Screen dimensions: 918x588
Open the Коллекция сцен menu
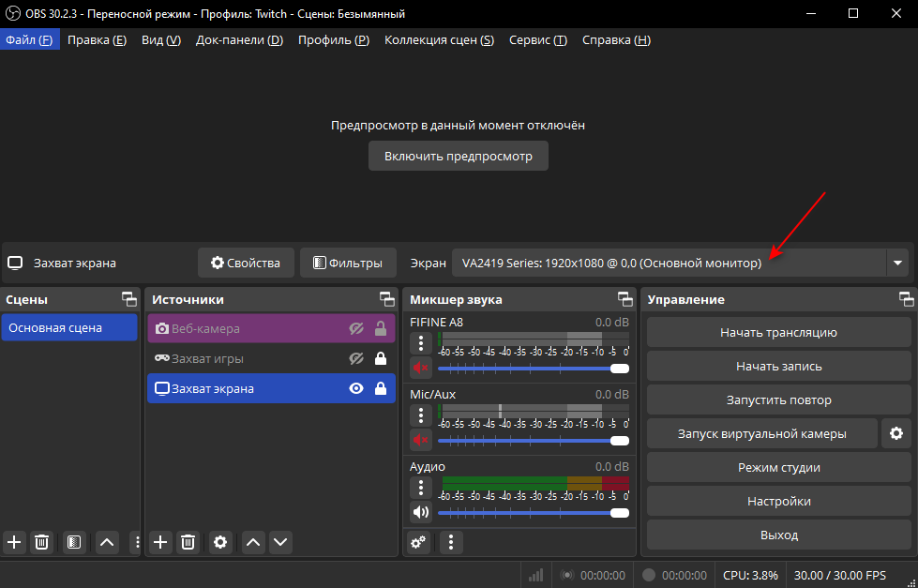[439, 39]
